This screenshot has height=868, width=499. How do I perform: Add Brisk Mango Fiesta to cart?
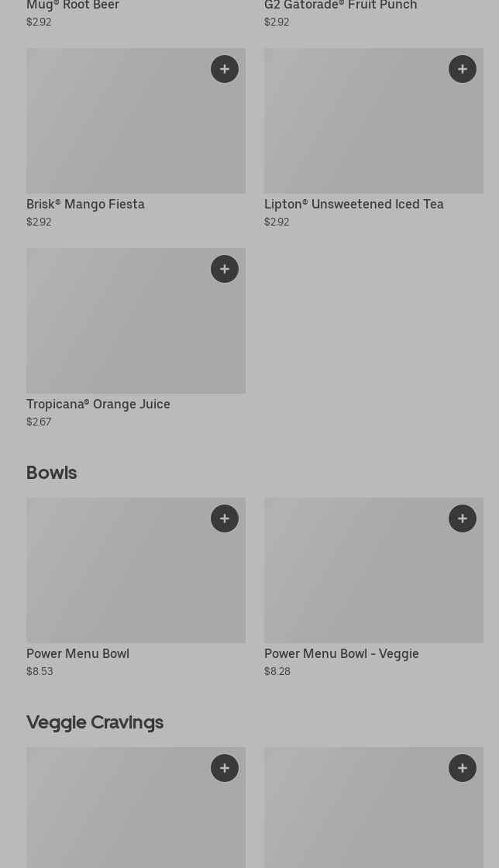click(x=225, y=69)
